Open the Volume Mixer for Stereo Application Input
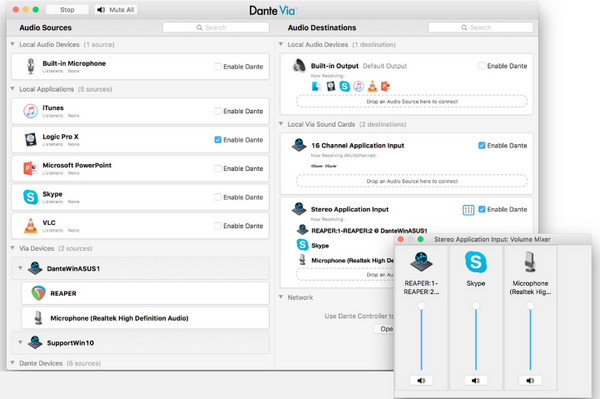The width and height of the screenshot is (600, 399). coord(468,210)
